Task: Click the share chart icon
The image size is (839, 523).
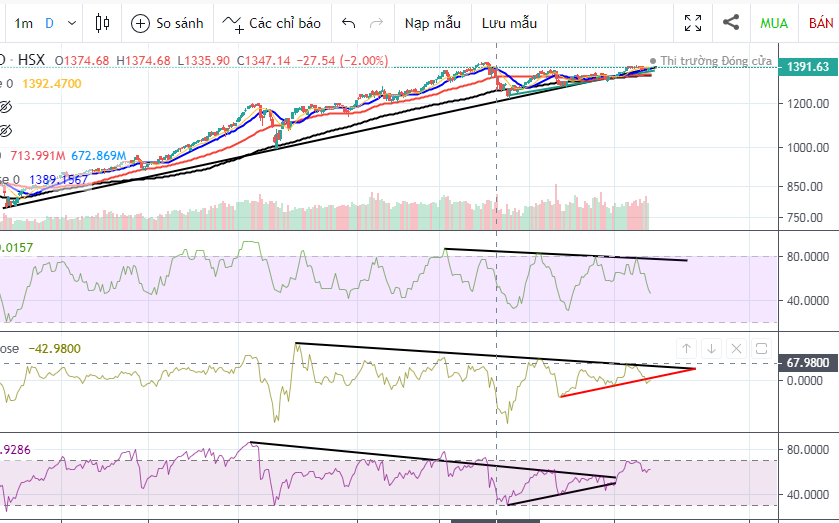Action: coord(731,22)
